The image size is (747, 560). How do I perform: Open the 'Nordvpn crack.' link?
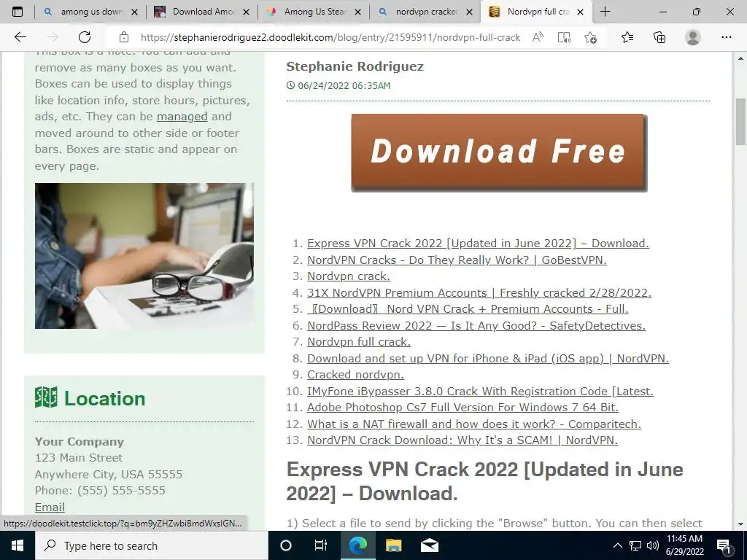(348, 276)
